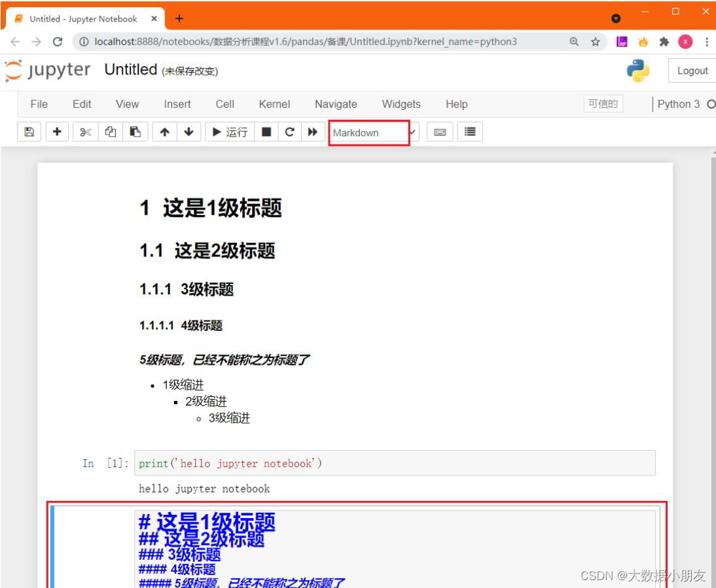Open a new browser tab
716x588 pixels.
point(179,18)
